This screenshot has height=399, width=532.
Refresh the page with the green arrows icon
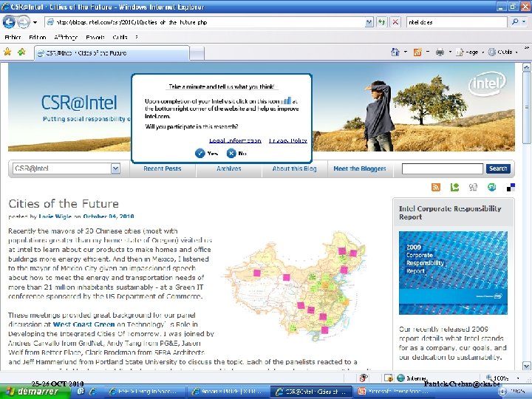click(382, 22)
